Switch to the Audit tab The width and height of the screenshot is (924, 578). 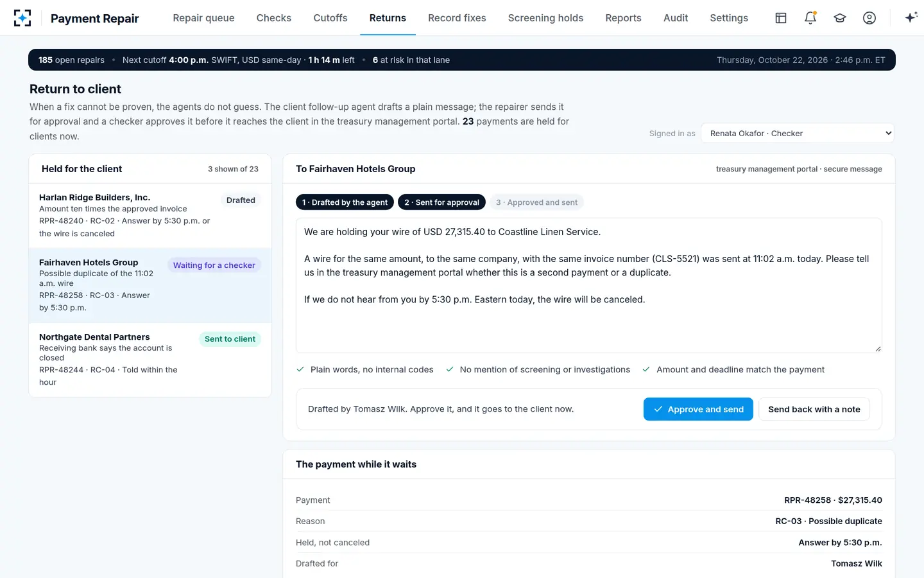click(676, 18)
